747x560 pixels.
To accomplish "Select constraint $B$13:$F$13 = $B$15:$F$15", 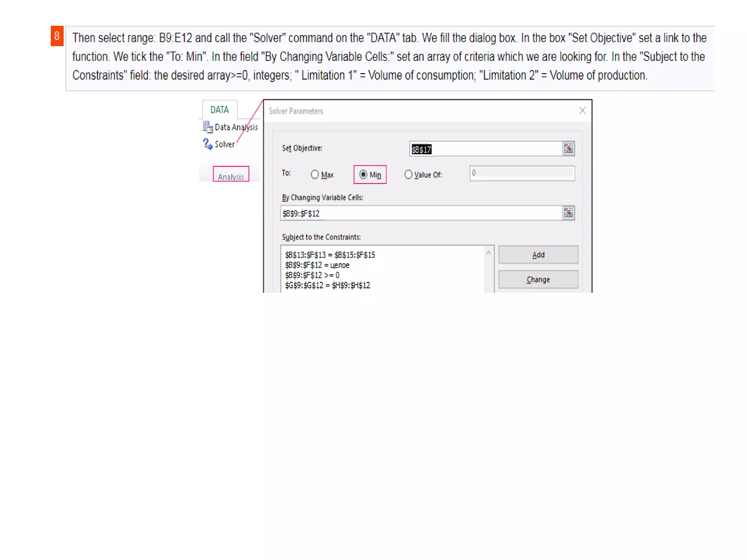I will click(330, 255).
